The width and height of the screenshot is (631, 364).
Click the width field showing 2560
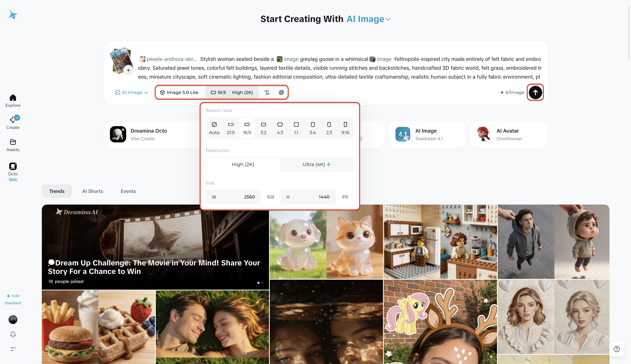click(233, 197)
